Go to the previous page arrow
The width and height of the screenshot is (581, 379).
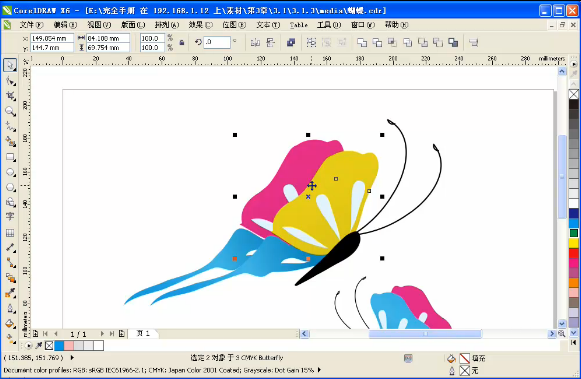(56, 334)
